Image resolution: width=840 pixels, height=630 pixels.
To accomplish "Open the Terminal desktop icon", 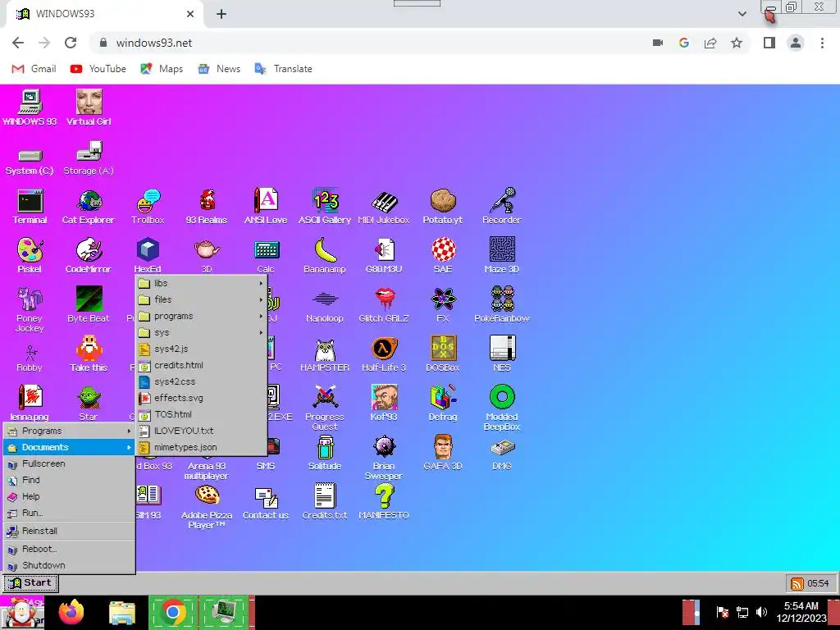I will click(x=30, y=207).
